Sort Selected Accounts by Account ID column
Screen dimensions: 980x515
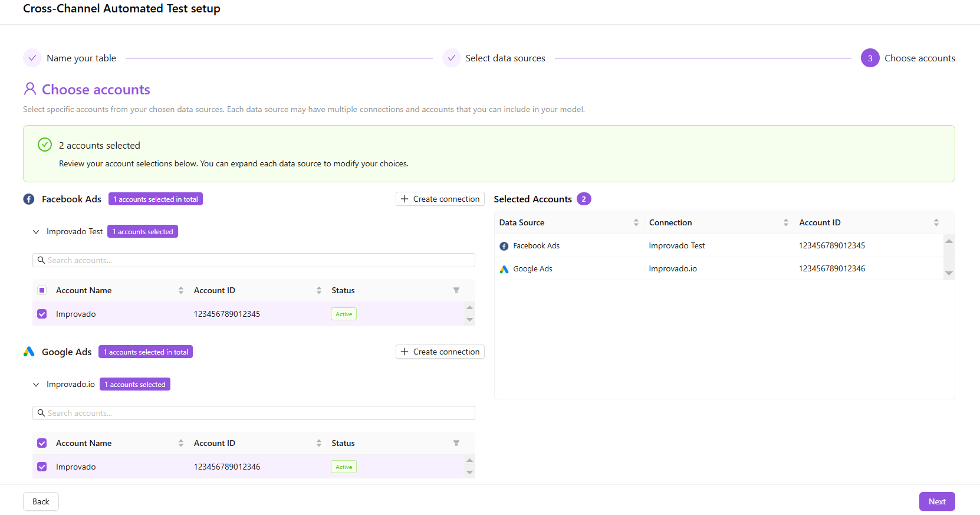pos(936,222)
